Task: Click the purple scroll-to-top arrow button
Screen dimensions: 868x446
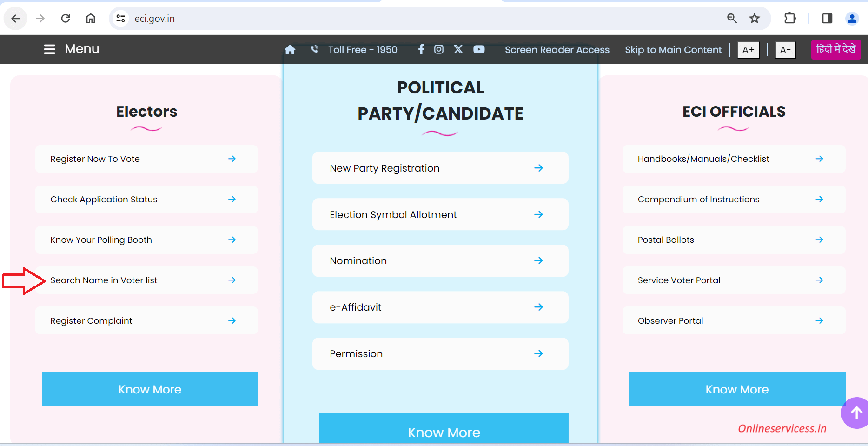Action: point(855,413)
